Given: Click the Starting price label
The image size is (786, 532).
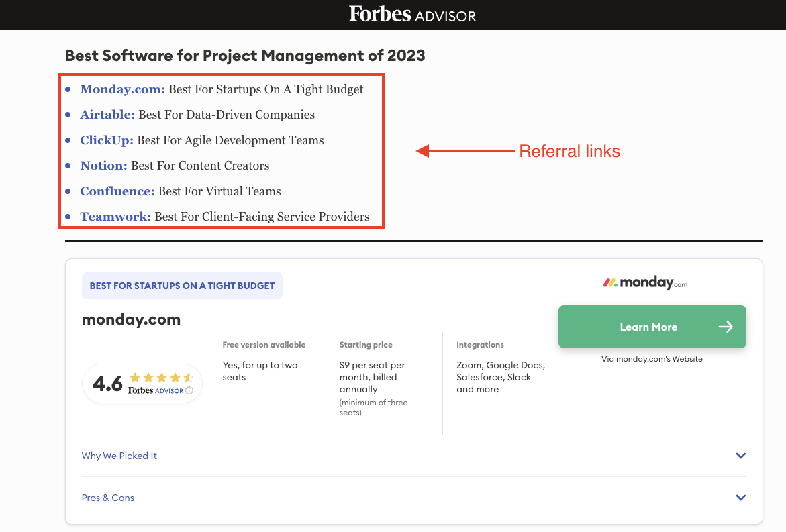Looking at the screenshot, I should click(366, 345).
